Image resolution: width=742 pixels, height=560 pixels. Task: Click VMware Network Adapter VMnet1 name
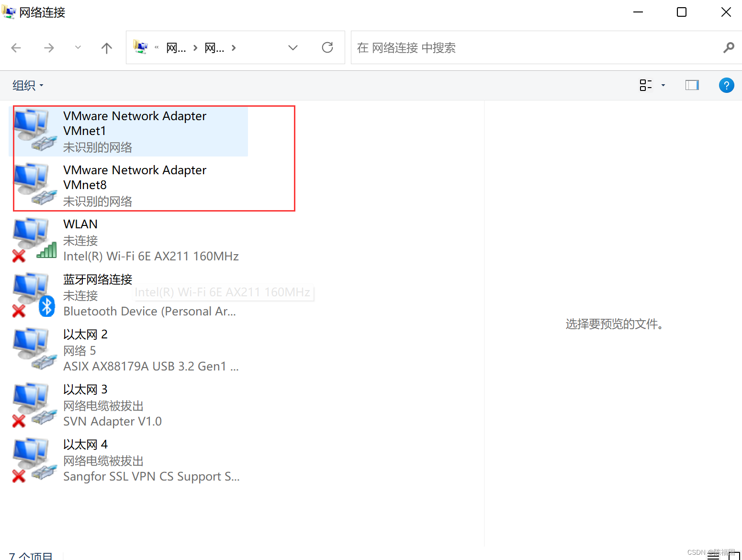(x=135, y=123)
